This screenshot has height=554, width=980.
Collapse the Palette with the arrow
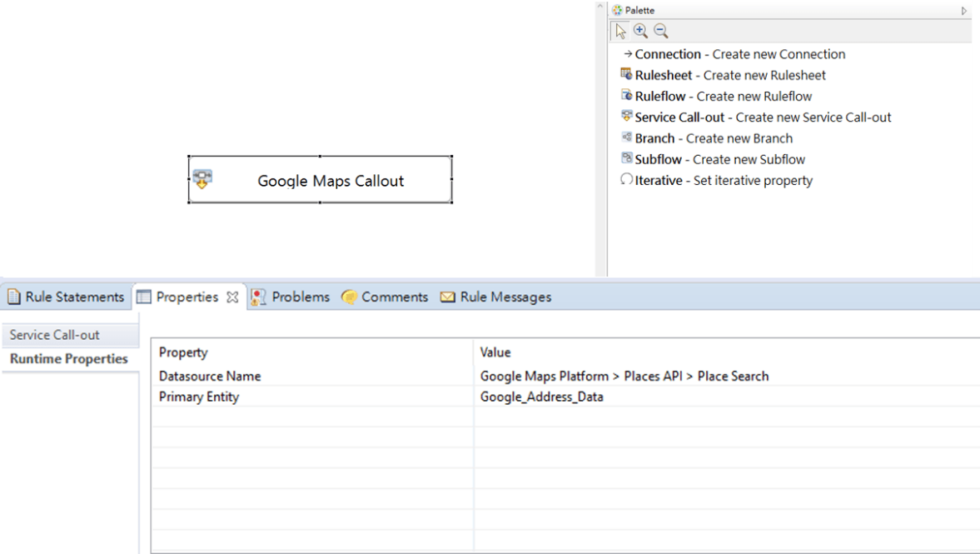[x=964, y=11]
